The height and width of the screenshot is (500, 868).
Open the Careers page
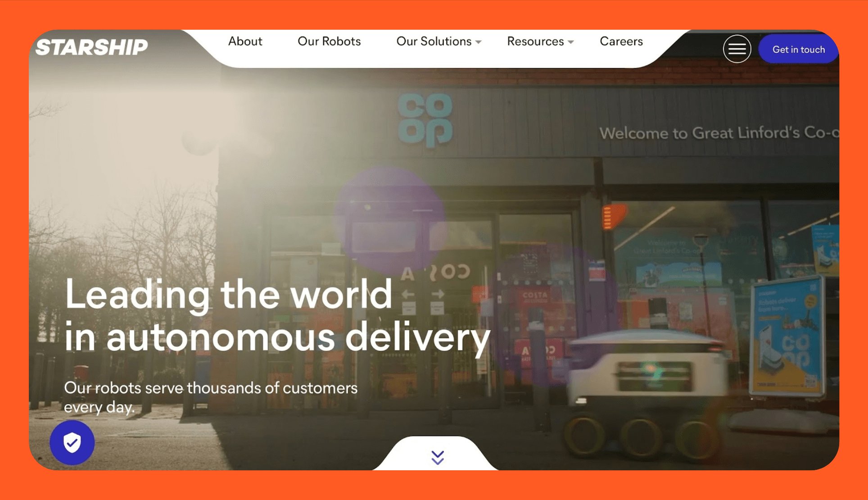tap(621, 41)
